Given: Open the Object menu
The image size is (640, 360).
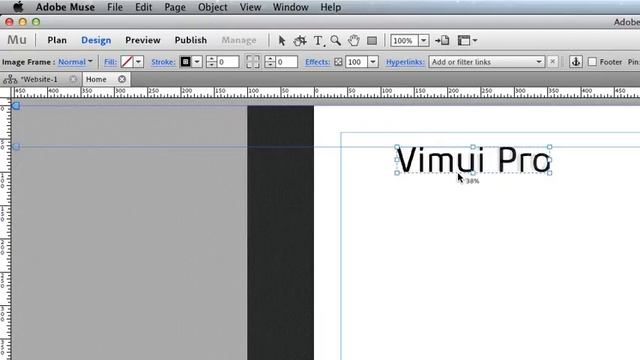Looking at the screenshot, I should (212, 7).
